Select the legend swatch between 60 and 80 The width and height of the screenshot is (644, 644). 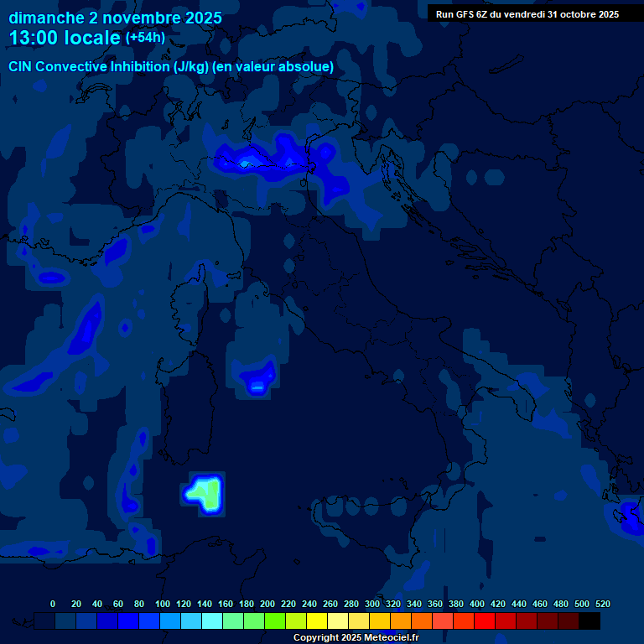[x=129, y=621]
